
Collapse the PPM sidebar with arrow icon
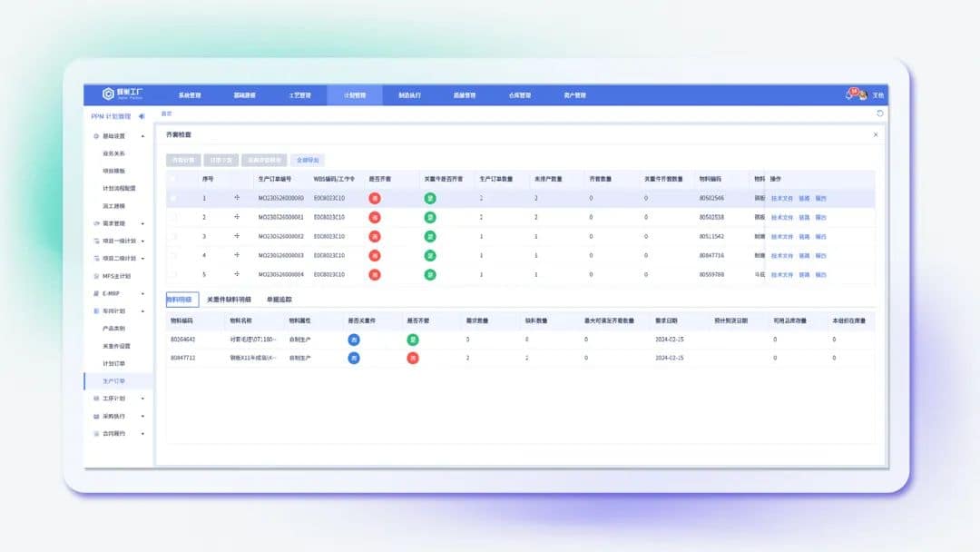(142, 116)
